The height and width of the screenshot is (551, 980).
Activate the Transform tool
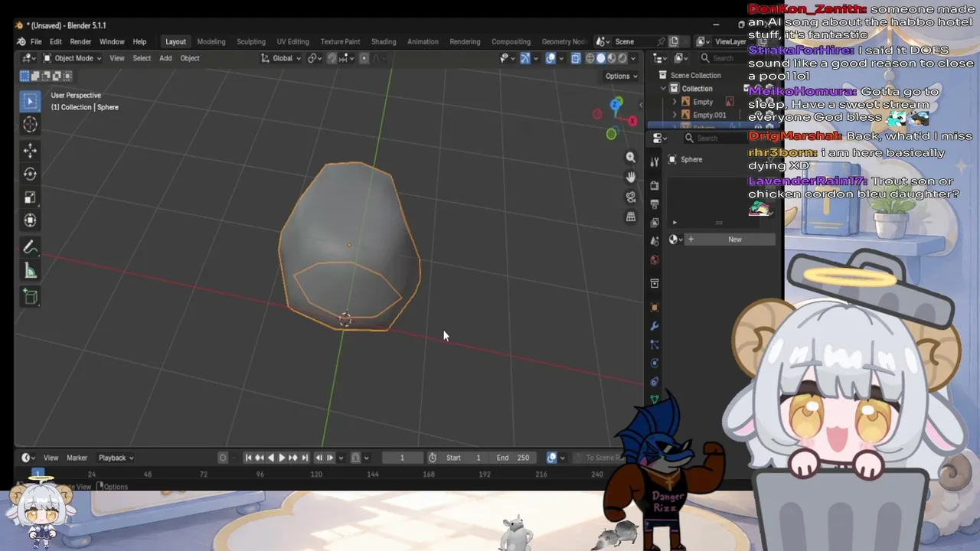[x=30, y=220]
